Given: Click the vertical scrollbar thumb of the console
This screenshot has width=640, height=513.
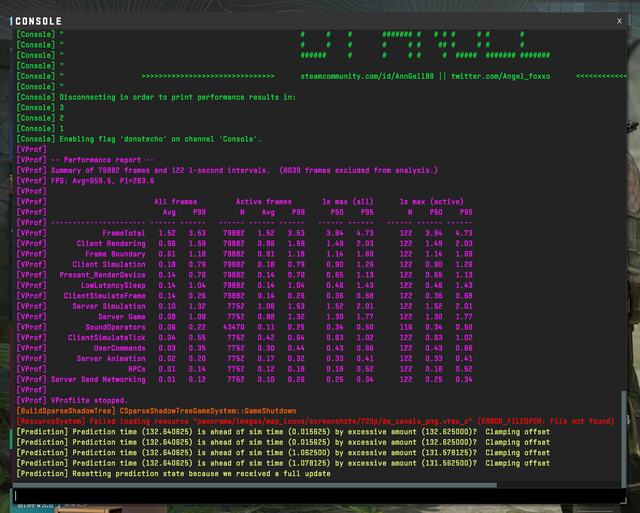Looking at the screenshot, I should [x=623, y=437].
